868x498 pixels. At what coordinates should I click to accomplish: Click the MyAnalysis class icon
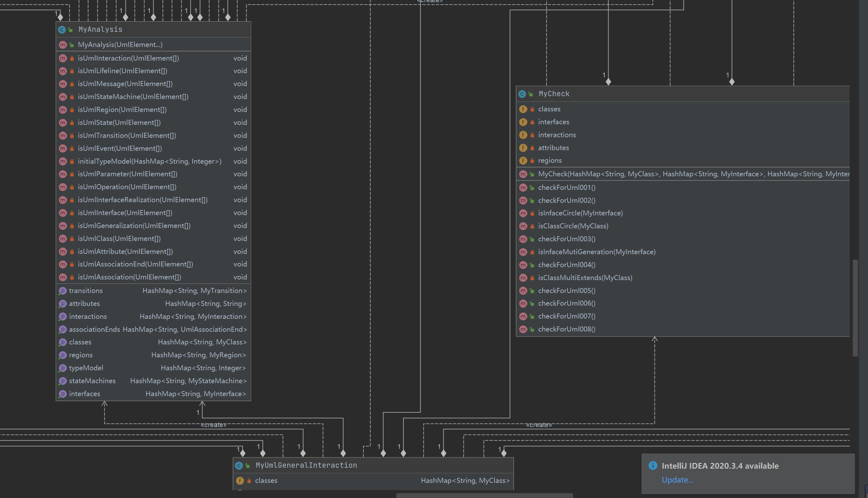point(61,30)
